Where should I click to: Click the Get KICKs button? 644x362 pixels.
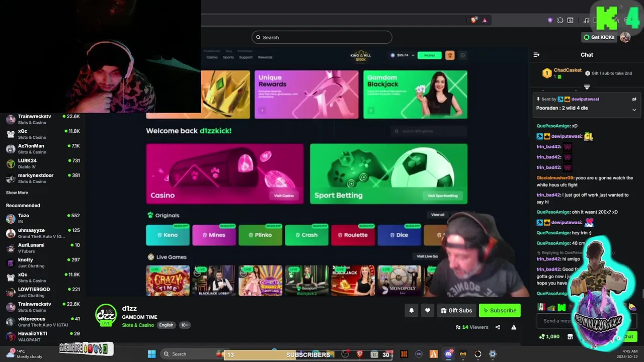pos(599,37)
